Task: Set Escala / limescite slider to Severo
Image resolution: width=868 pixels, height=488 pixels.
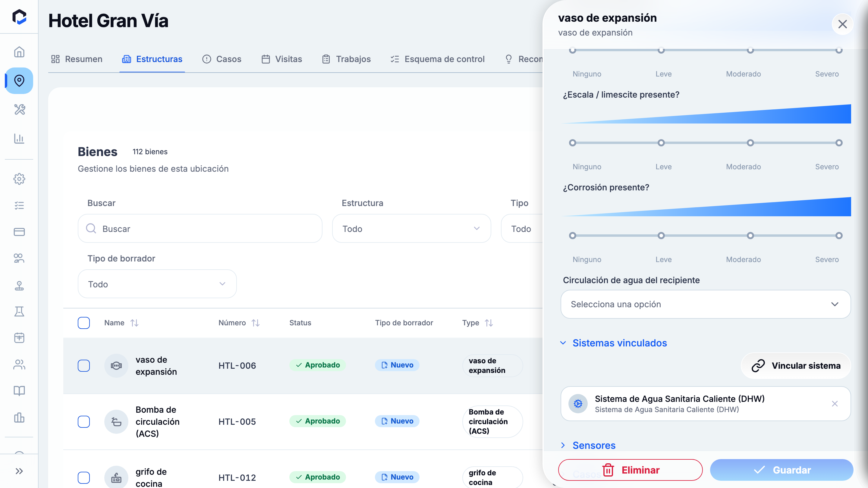Action: pyautogui.click(x=839, y=143)
